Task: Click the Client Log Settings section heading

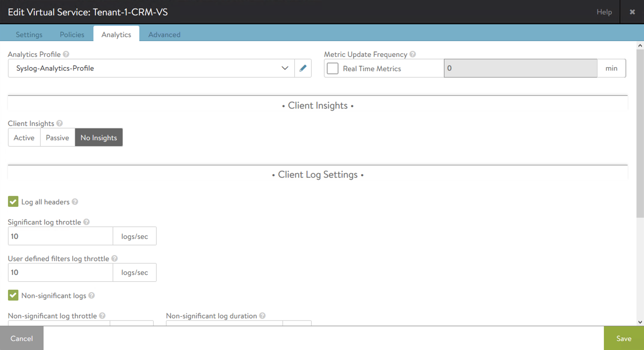Action: (318, 175)
